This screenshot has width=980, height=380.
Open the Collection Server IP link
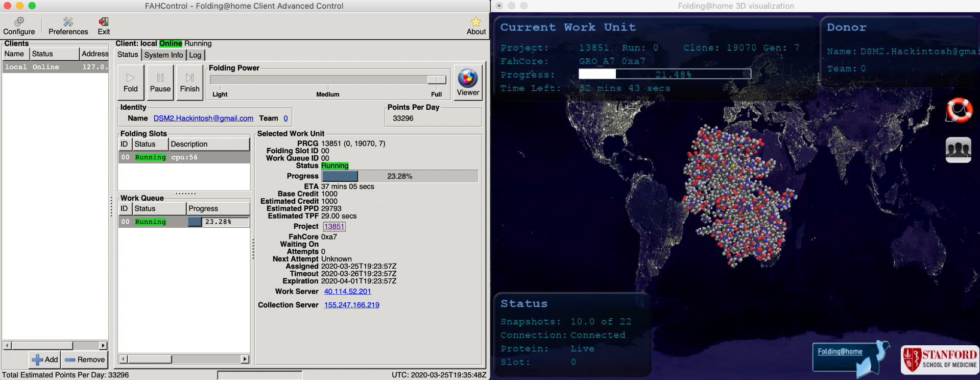click(351, 305)
